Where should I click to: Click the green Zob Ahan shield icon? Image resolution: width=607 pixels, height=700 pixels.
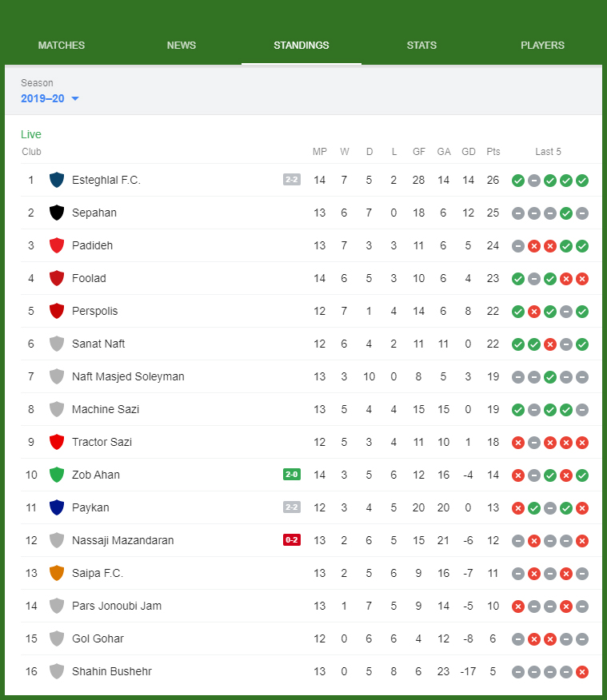[57, 475]
